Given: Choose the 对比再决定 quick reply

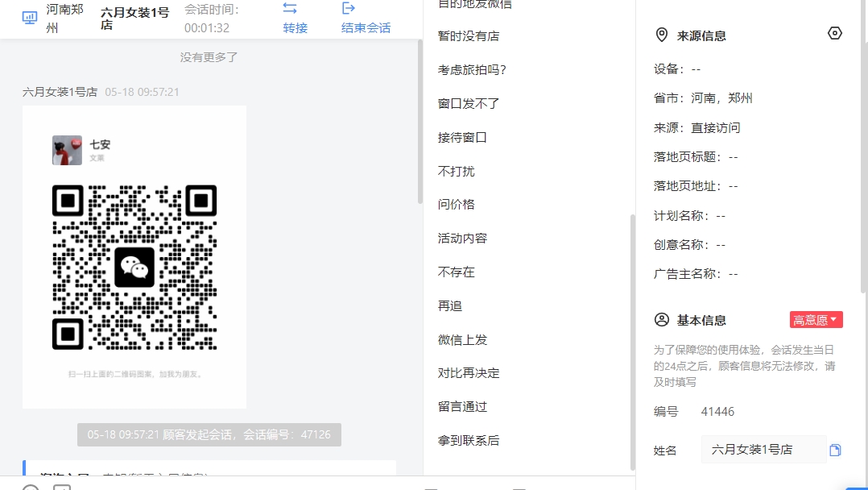Looking at the screenshot, I should [469, 373].
